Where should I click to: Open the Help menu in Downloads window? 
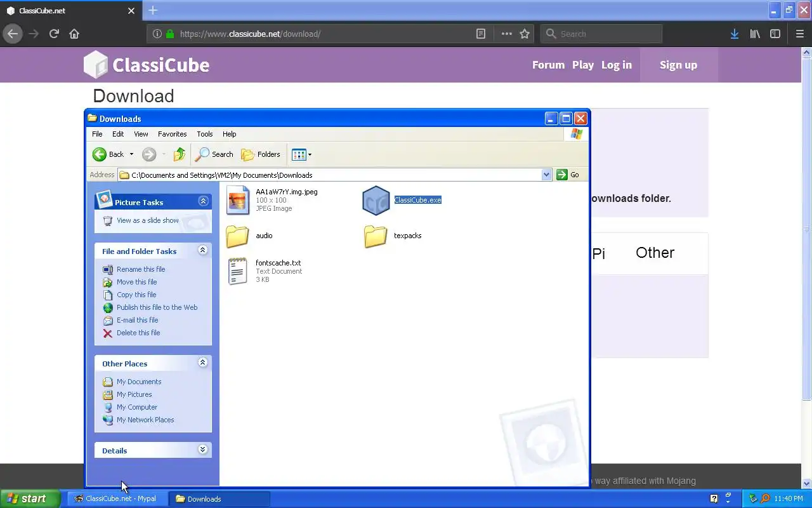pyautogui.click(x=230, y=134)
